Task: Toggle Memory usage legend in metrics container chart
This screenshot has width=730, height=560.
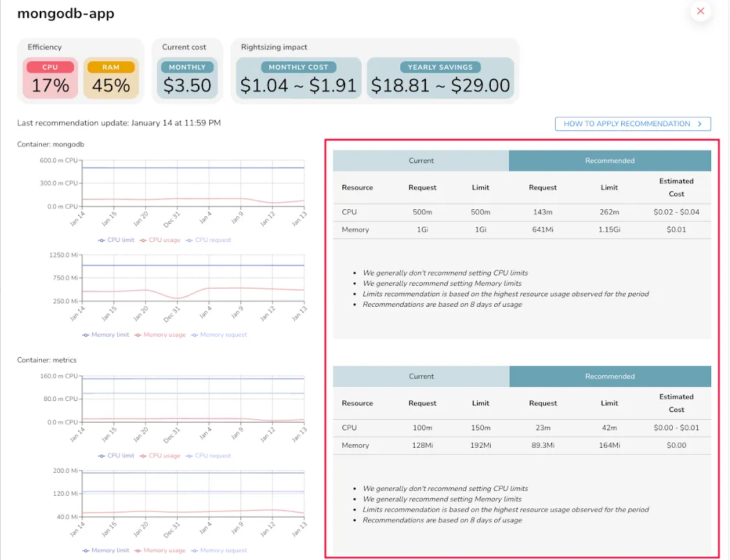Action: (160, 550)
